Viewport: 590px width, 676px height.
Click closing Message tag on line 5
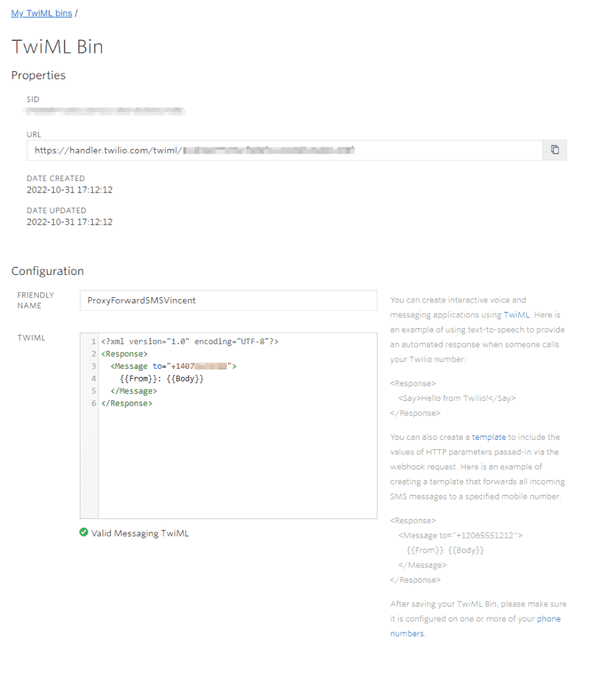(134, 391)
